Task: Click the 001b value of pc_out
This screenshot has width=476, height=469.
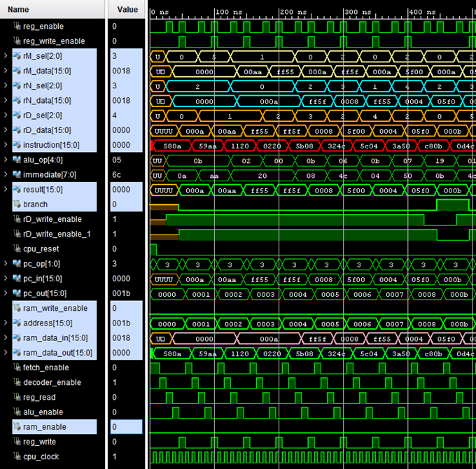Action: [121, 293]
